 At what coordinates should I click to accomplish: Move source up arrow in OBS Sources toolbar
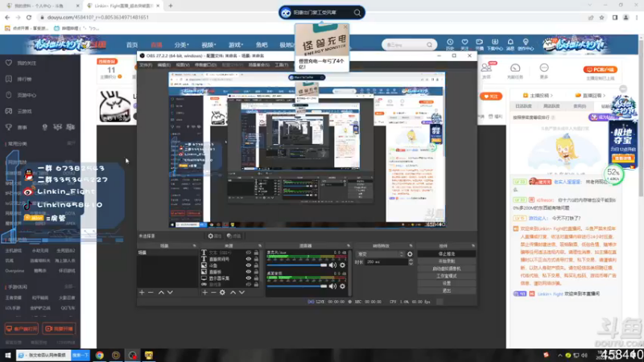pos(233,293)
